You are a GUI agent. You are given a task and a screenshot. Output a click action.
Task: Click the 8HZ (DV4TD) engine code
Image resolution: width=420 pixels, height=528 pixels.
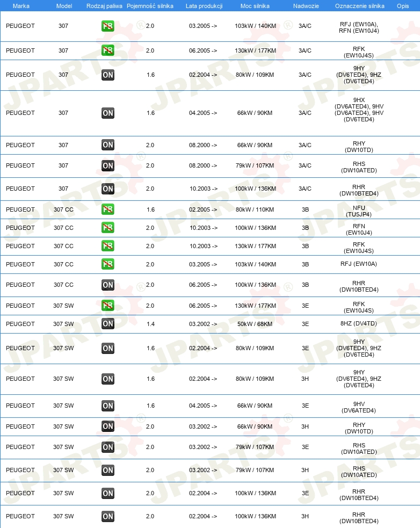coord(359,323)
